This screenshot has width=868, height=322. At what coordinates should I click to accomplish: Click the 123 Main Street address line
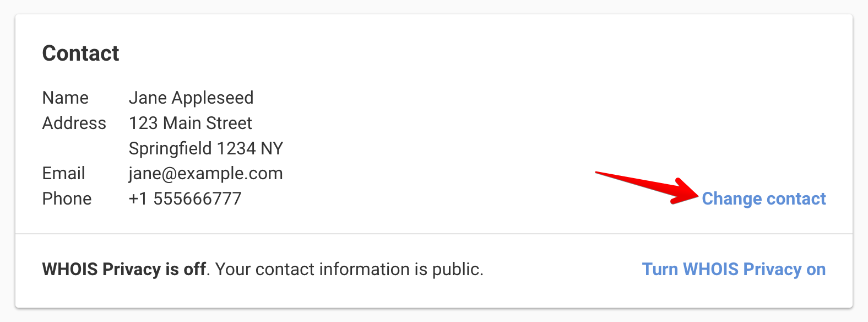tap(190, 123)
